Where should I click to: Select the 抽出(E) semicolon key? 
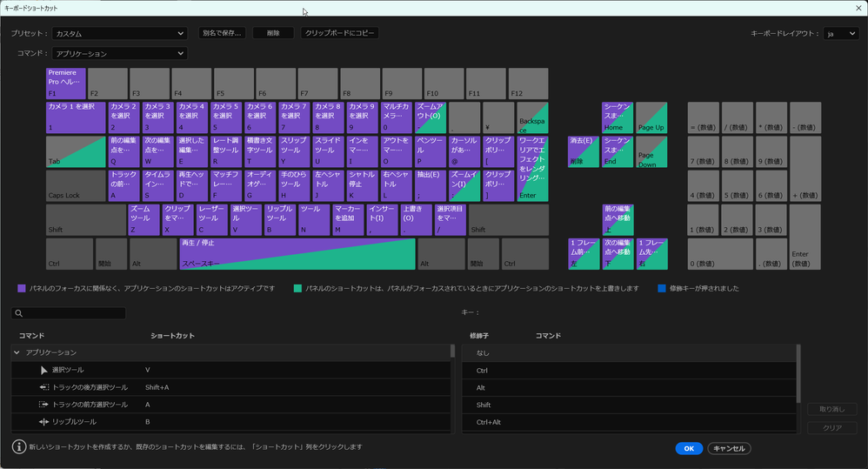(431, 185)
